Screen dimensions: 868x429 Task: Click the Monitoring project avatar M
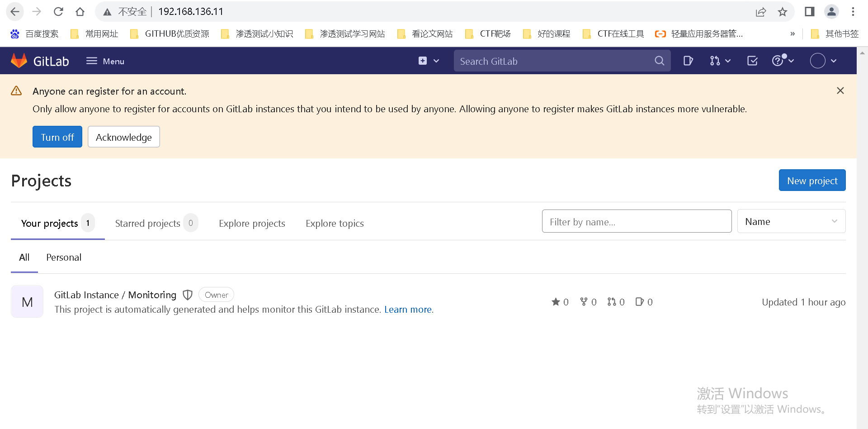coord(27,301)
